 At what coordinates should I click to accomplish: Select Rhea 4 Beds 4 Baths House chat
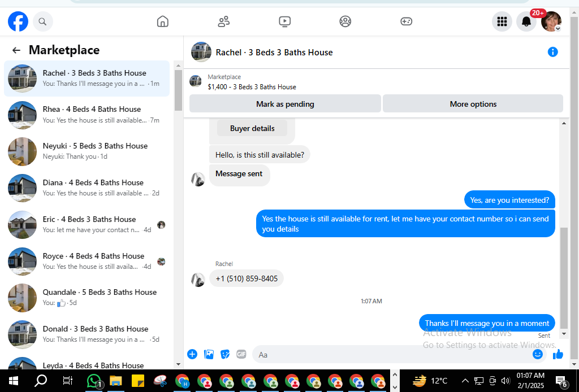[87, 115]
